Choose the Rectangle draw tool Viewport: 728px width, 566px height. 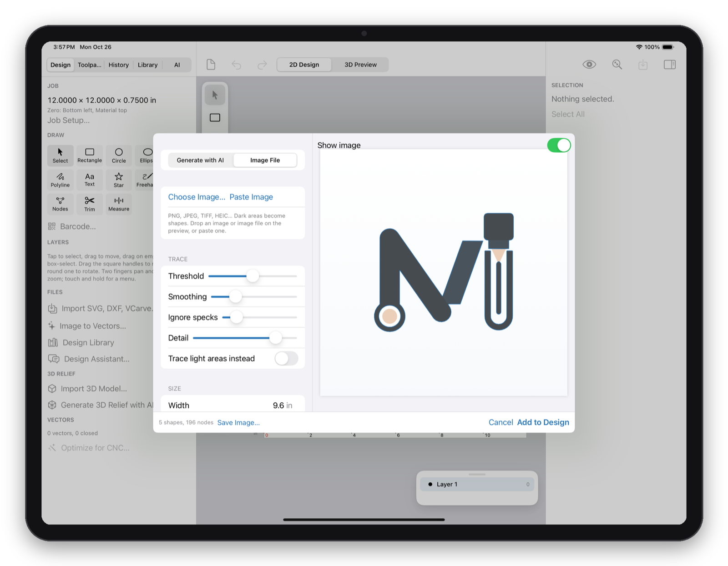(x=90, y=155)
